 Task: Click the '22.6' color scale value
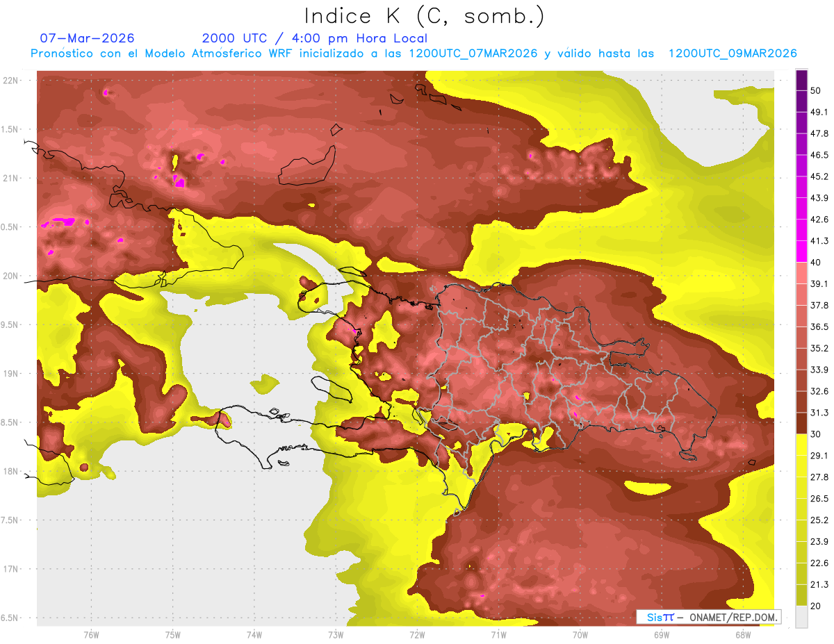819,563
